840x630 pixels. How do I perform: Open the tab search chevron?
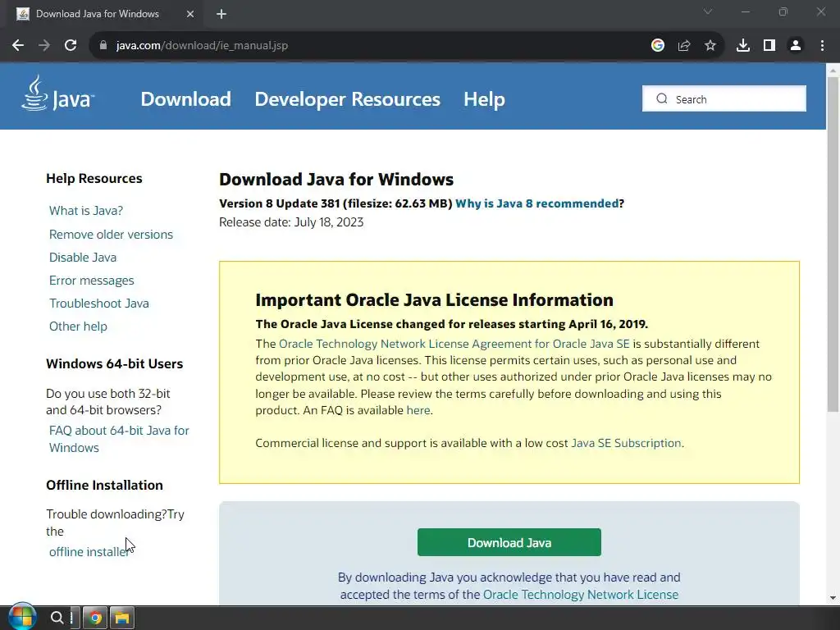[x=708, y=11]
